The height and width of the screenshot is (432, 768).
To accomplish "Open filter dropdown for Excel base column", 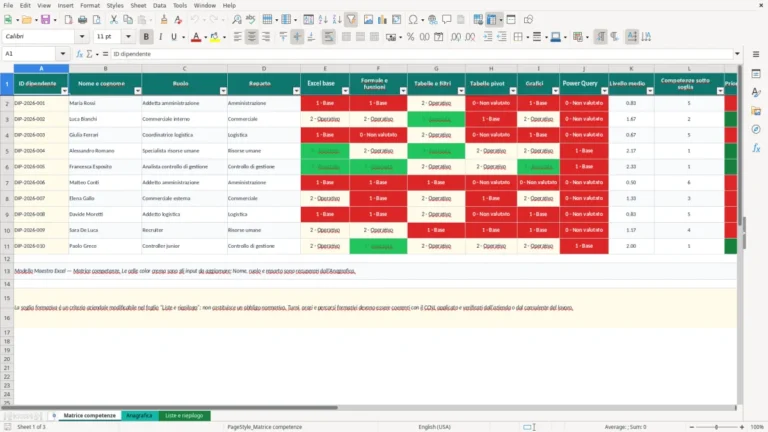I will click(x=345, y=91).
